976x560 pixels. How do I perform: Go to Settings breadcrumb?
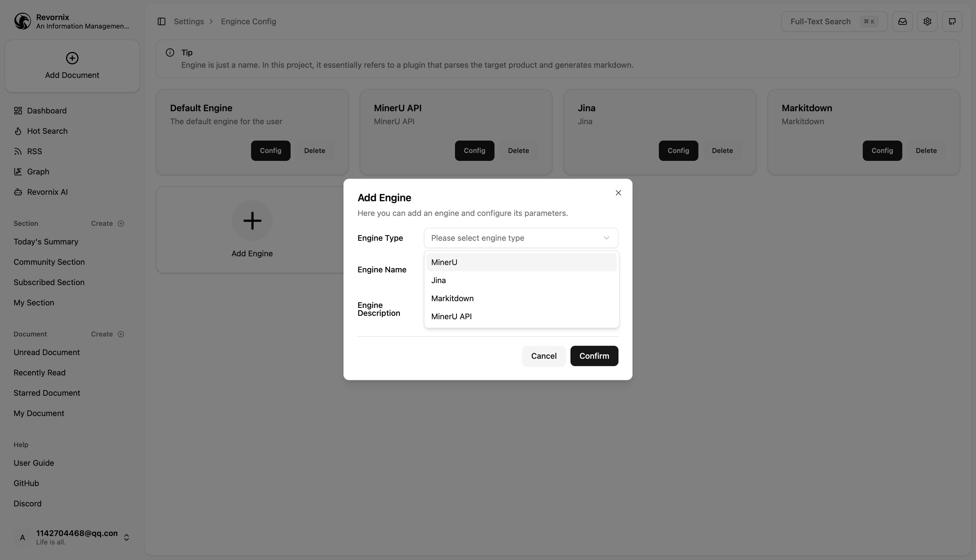click(188, 21)
